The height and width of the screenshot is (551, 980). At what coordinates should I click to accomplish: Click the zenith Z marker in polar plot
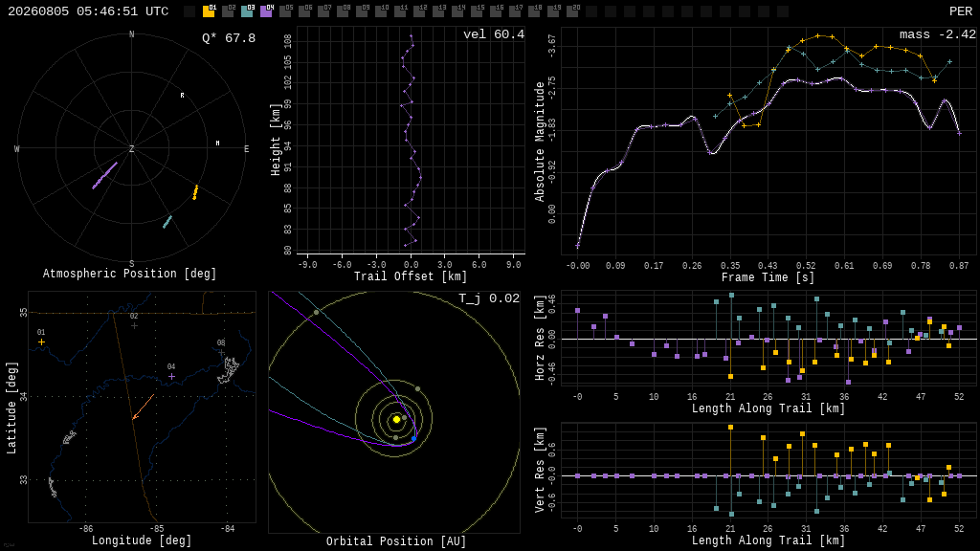tap(131, 148)
